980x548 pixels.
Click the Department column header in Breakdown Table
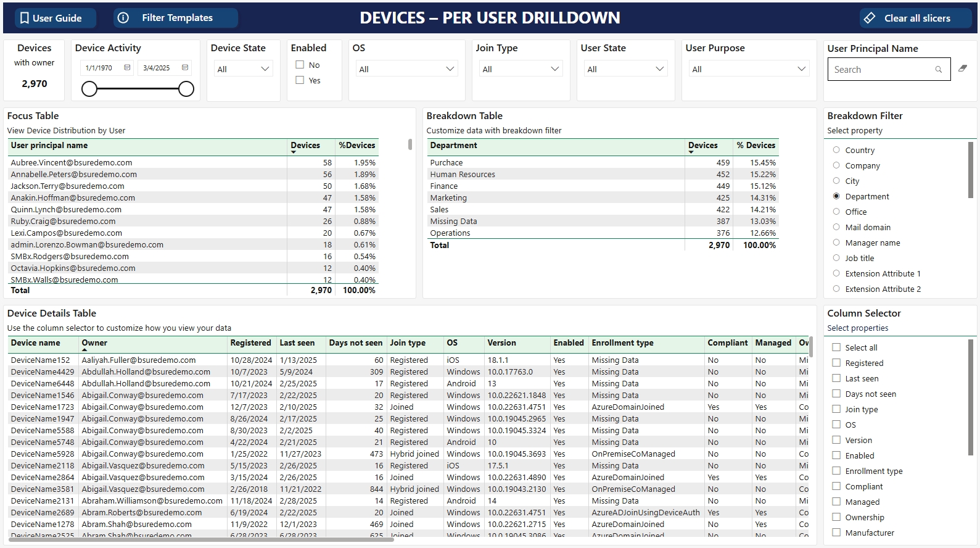pos(453,146)
